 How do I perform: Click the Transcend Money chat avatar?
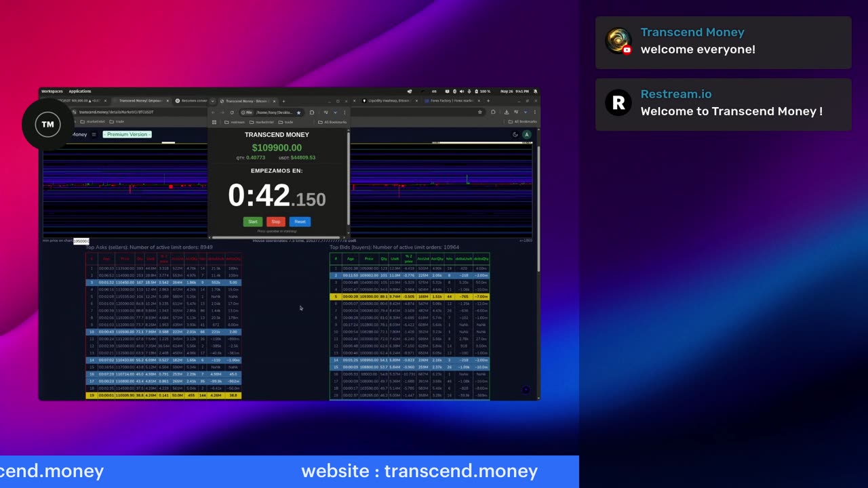[618, 41]
